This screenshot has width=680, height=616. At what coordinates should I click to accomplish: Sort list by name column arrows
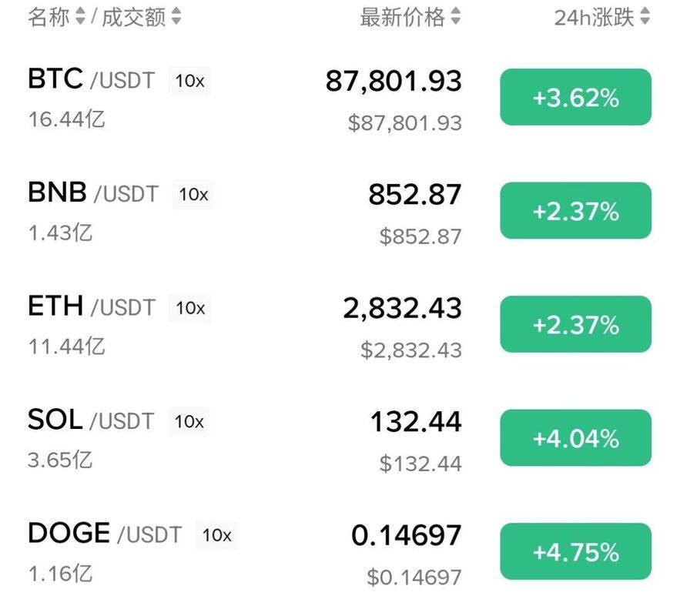pos(80,17)
